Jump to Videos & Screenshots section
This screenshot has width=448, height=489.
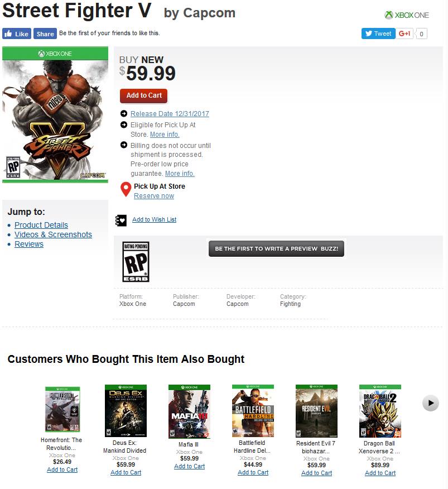pos(53,234)
